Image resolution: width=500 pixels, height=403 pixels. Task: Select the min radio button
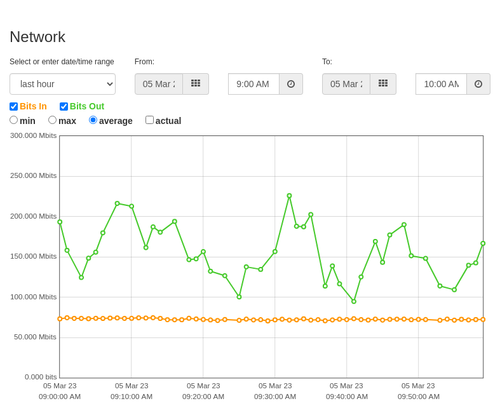pos(14,120)
